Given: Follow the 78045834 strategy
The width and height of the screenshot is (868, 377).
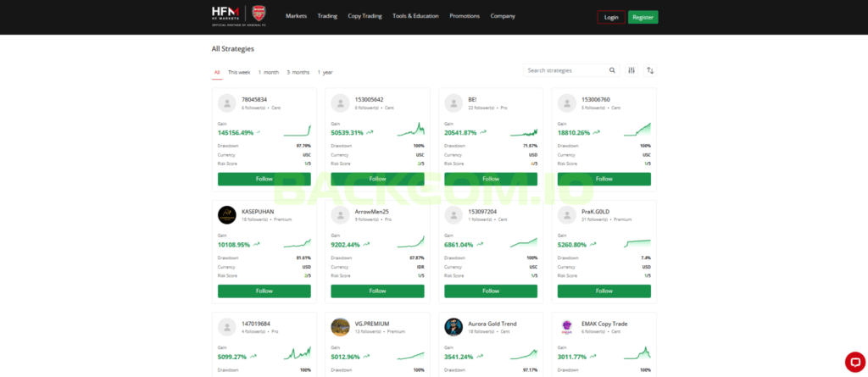Looking at the screenshot, I should click(x=264, y=179).
